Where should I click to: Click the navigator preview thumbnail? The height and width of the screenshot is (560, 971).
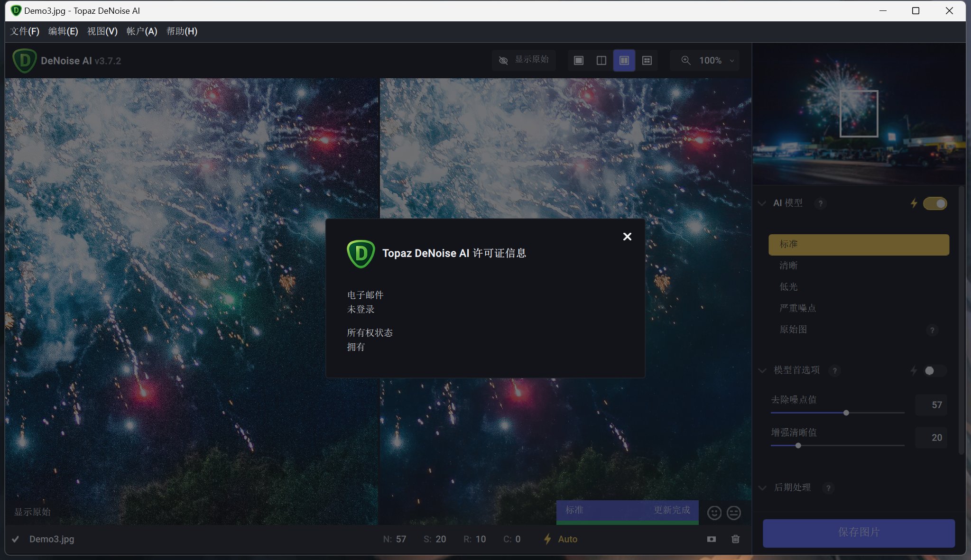859,114
